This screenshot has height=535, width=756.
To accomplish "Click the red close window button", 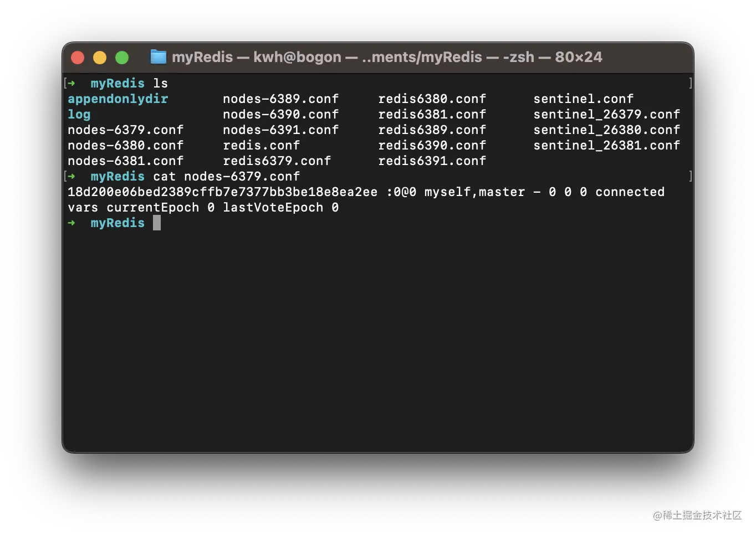I will 78,58.
